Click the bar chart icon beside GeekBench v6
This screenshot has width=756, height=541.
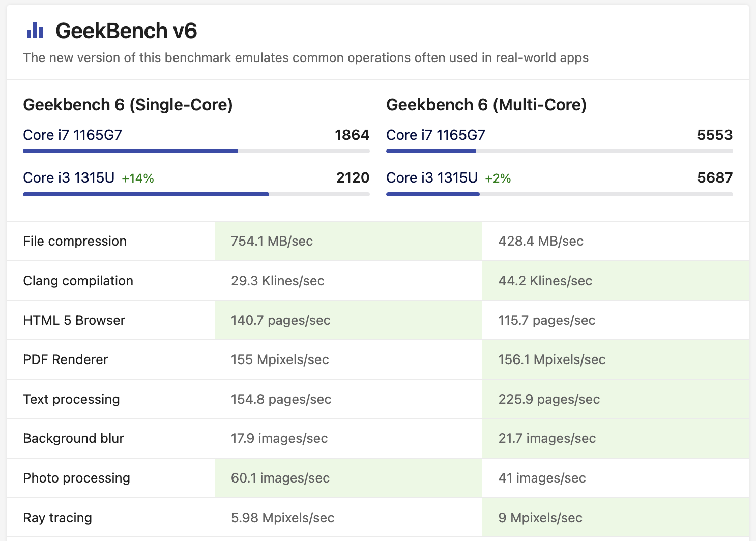pyautogui.click(x=35, y=30)
